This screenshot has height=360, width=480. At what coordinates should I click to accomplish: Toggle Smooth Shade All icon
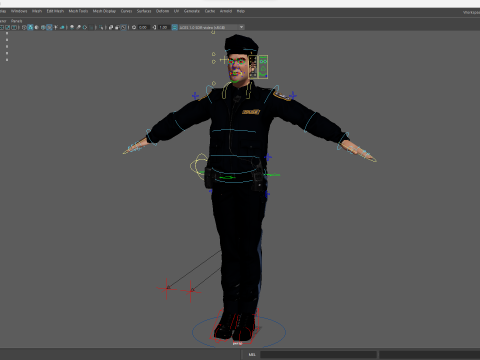[30, 27]
